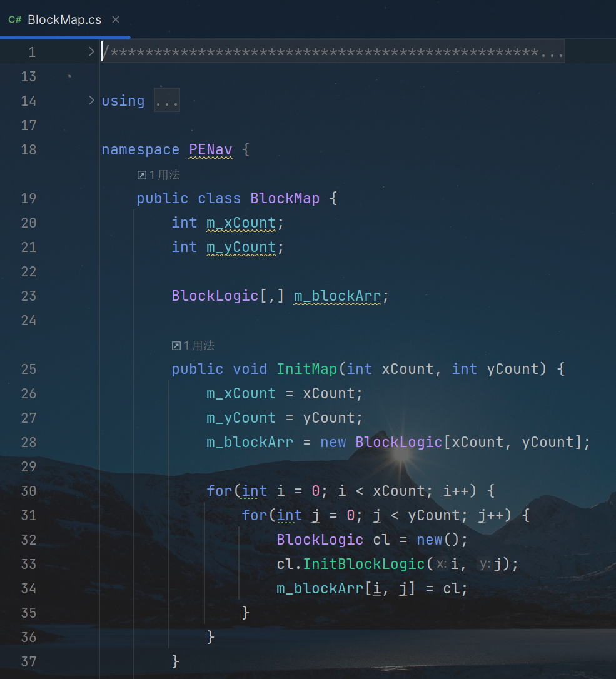The image size is (616, 679).
Task: Click the void keyword on line 25
Action: click(x=250, y=369)
